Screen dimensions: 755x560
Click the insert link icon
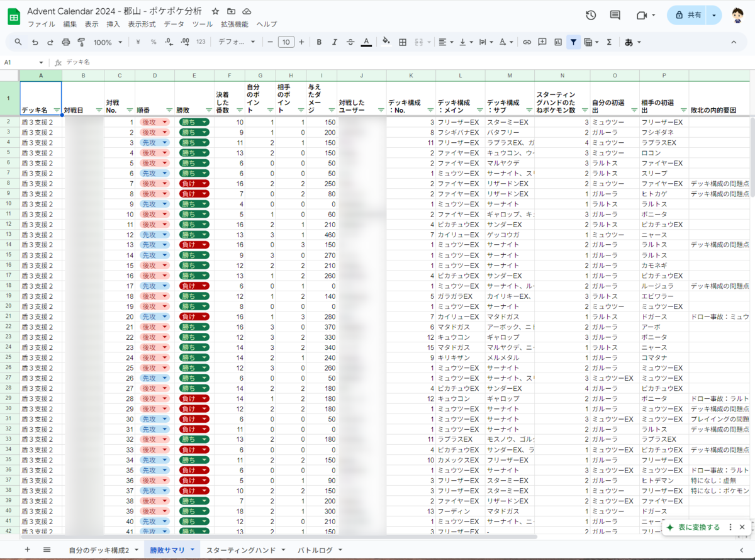pyautogui.click(x=527, y=42)
